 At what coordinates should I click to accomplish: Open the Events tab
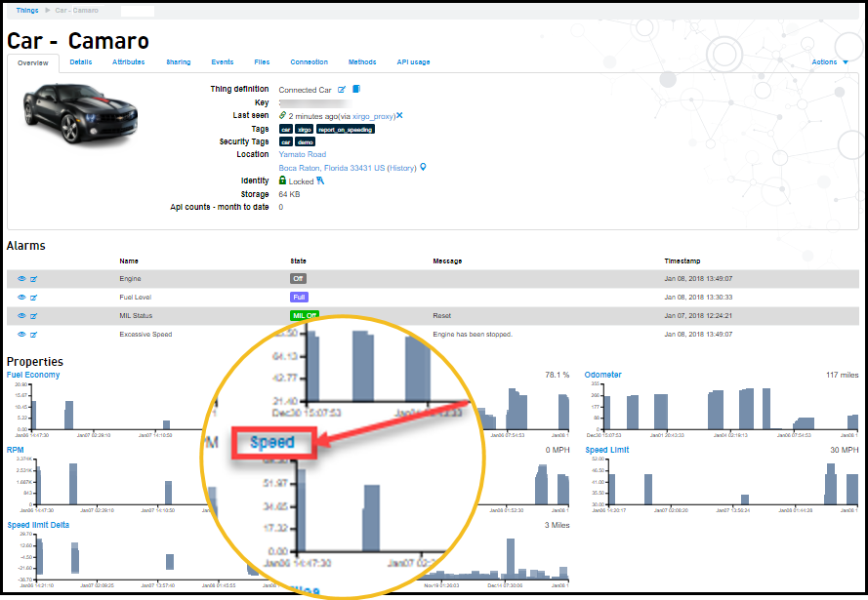223,61
